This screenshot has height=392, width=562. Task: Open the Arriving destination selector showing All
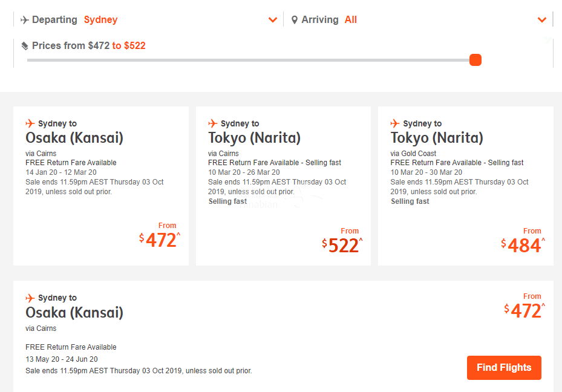click(x=418, y=20)
